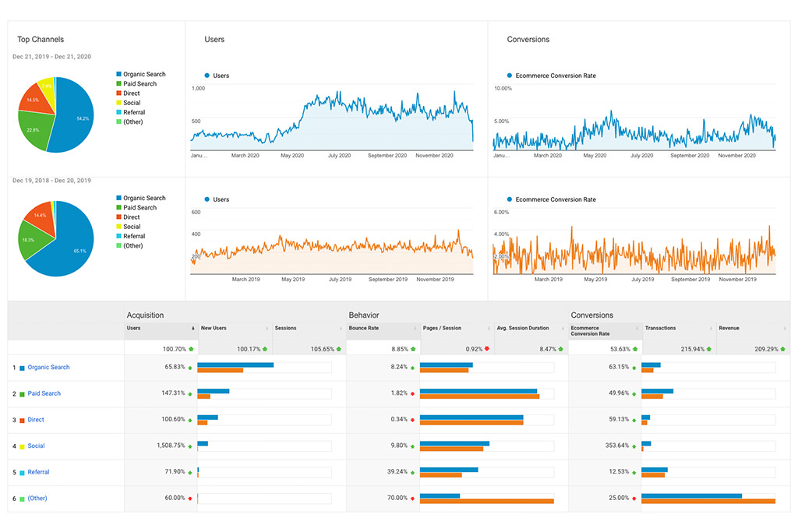Click the sort icon in the Bounce Rate header
The image size is (798, 532).
[x=415, y=329]
